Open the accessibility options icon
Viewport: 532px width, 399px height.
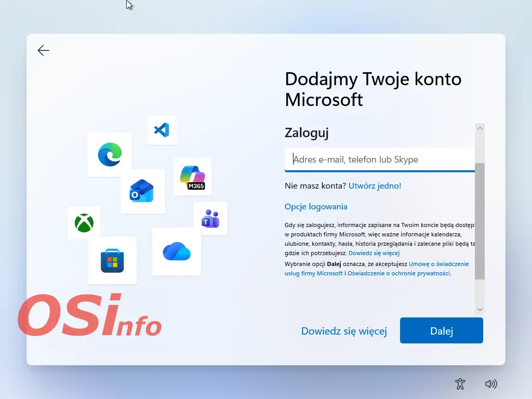pyautogui.click(x=460, y=384)
